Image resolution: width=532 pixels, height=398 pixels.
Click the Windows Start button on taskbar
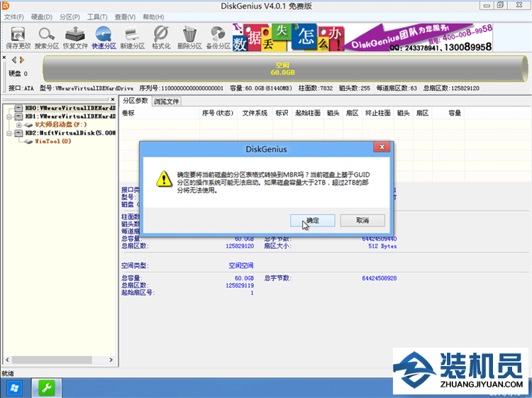coord(14,388)
